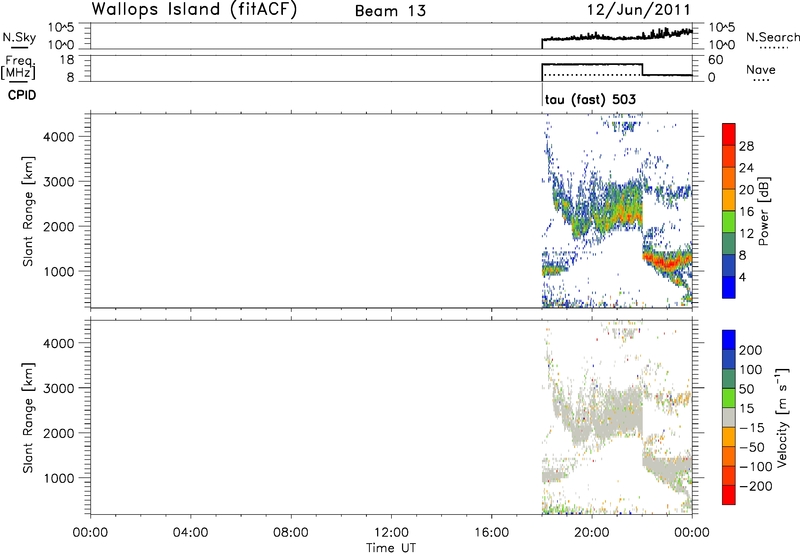Click the "Freq. [MHz]" axis label

coord(18,67)
